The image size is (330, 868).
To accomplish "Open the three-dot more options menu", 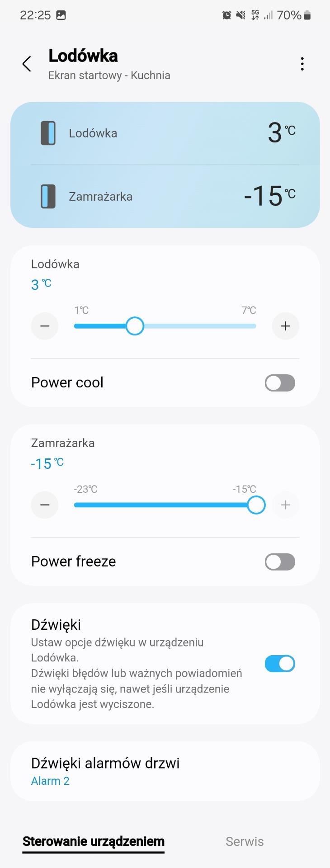I will (302, 64).
